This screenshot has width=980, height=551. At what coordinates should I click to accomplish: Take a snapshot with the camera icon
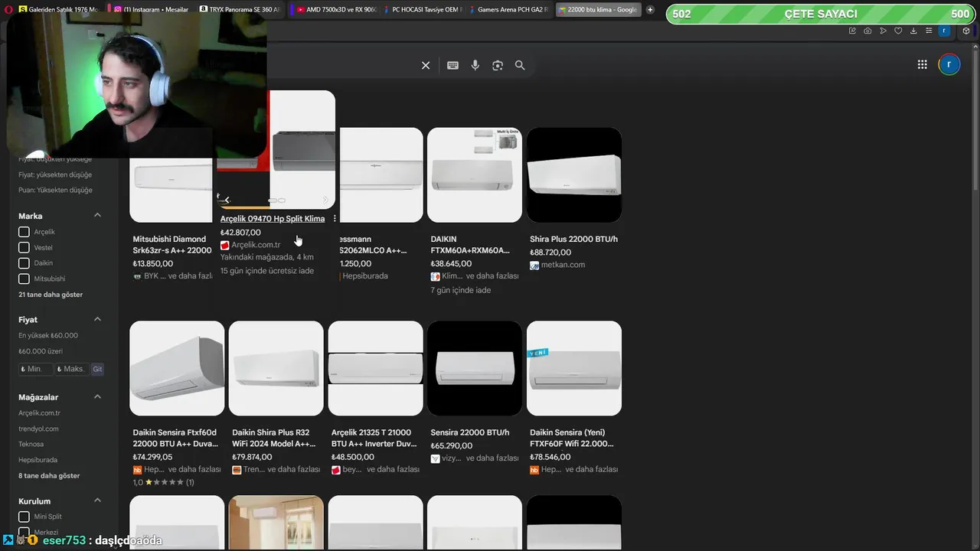click(867, 31)
